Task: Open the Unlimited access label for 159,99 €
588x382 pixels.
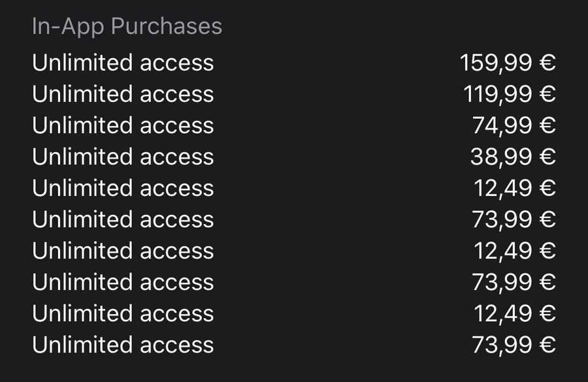Action: pyautogui.click(x=123, y=62)
